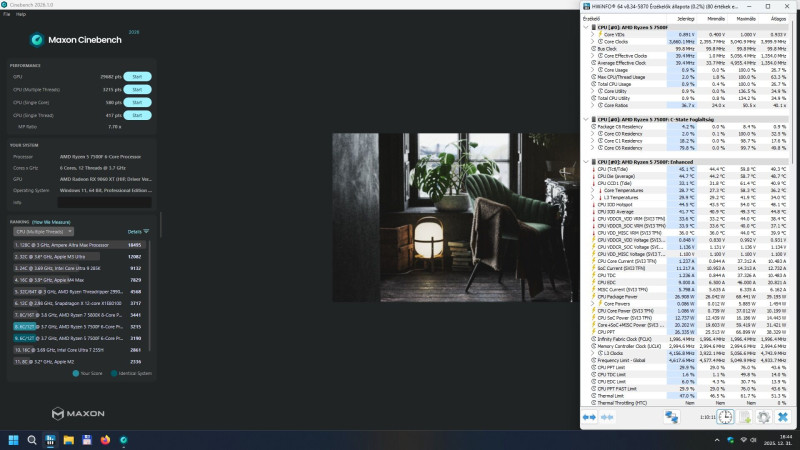The width and height of the screenshot is (800, 450).
Task: Start the CPU (Multiple Threads) benchmark
Action: click(x=137, y=89)
